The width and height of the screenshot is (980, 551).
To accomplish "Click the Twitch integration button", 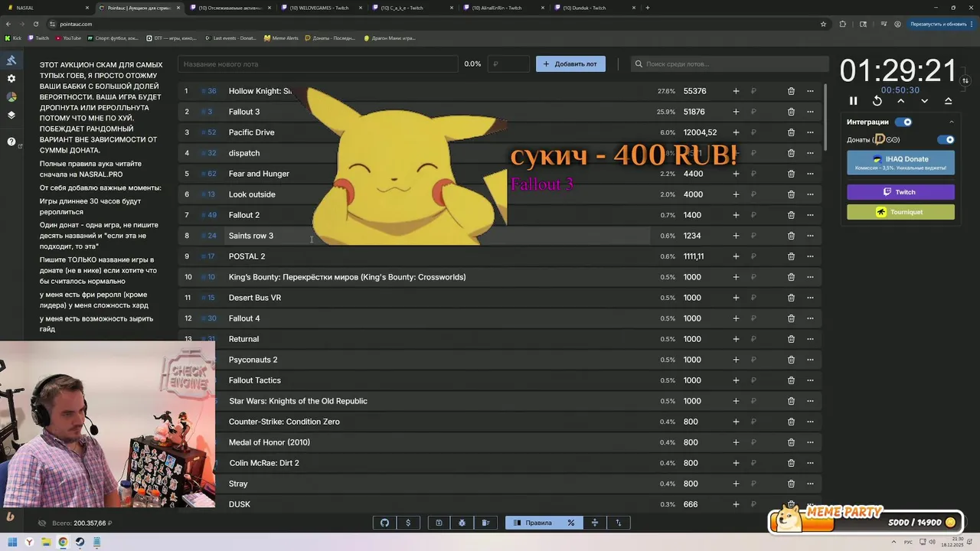I will tap(900, 192).
